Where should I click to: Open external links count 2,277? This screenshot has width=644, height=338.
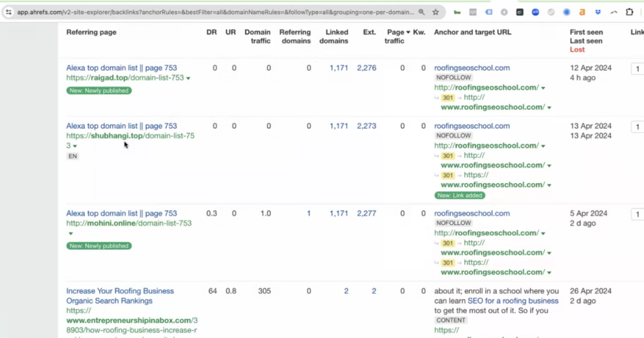[367, 214]
